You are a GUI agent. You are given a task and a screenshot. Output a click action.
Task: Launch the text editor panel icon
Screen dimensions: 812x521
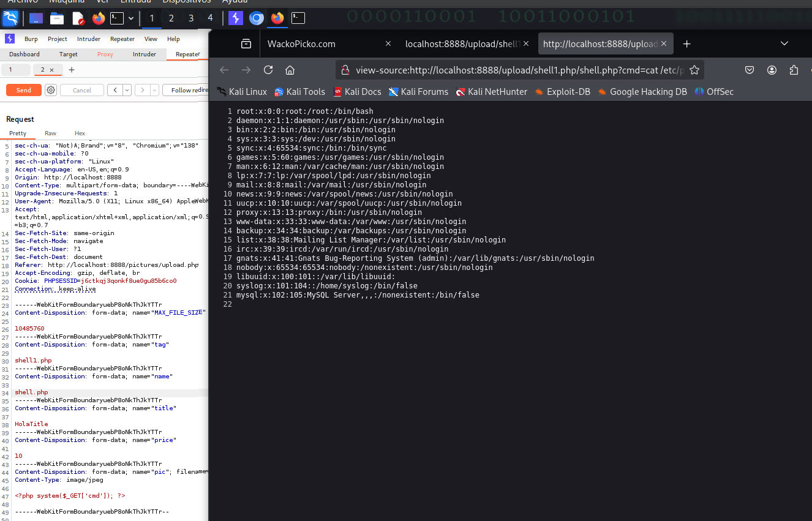click(78, 18)
